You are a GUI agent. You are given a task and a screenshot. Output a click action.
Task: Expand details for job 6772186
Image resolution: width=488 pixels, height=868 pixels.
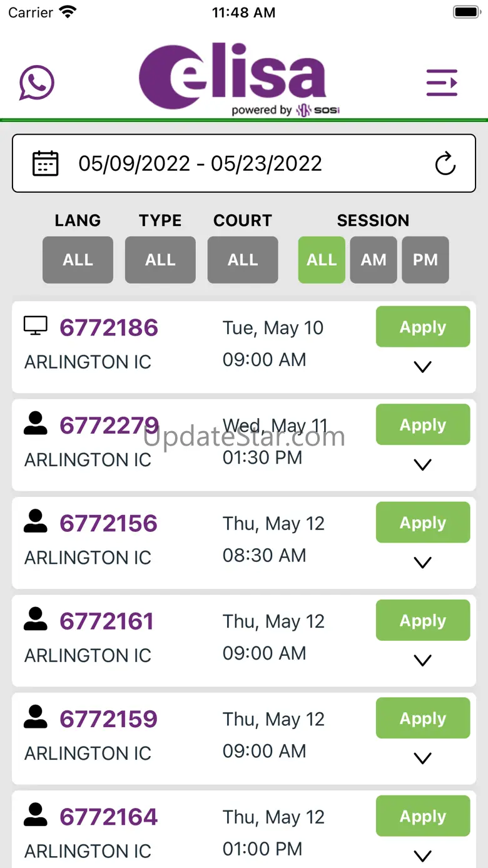click(423, 367)
